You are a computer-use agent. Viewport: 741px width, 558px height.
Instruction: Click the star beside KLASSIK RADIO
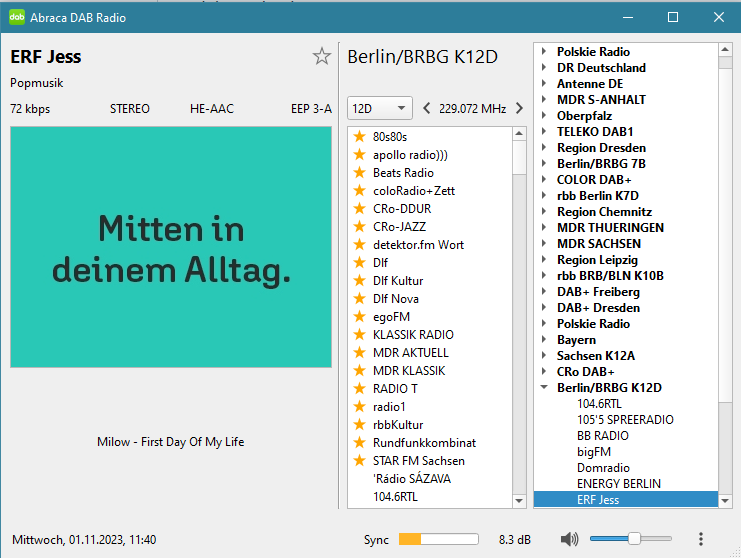tap(359, 335)
